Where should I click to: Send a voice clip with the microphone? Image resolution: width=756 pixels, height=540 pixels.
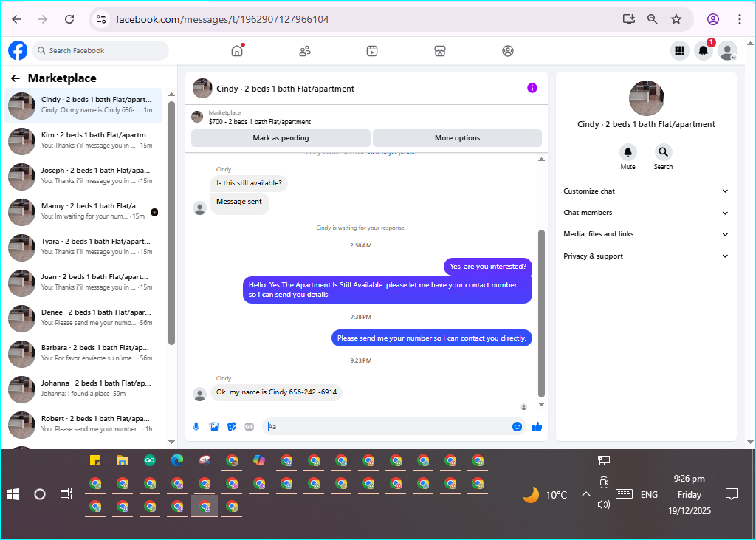pos(196,426)
